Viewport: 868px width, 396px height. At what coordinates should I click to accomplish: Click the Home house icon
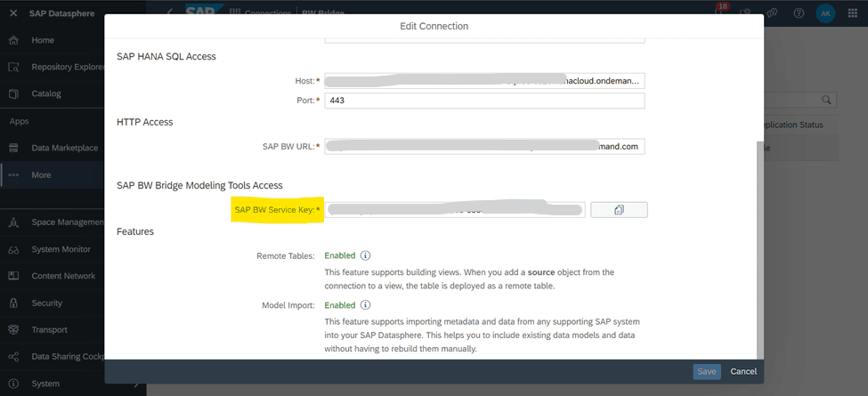coord(14,40)
